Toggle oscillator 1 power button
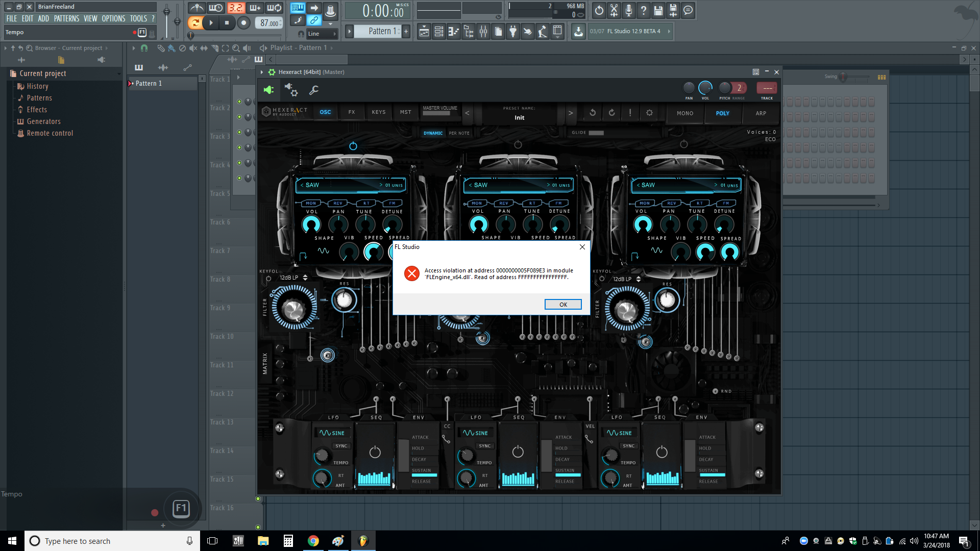 pyautogui.click(x=353, y=146)
